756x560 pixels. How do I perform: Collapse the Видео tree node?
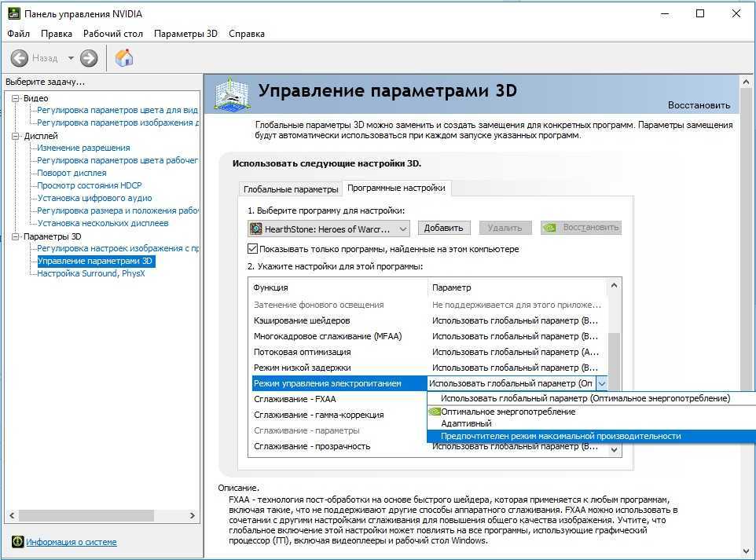15,98
